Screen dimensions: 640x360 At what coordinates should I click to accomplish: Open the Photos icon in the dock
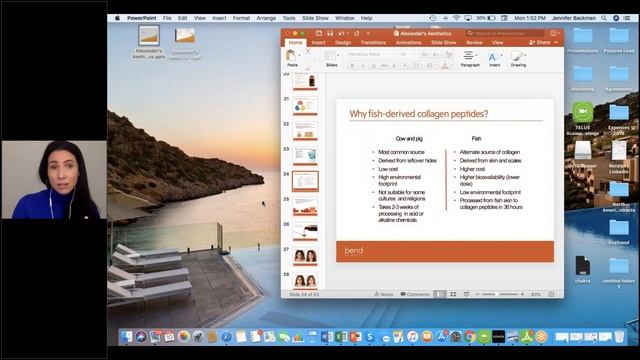(x=184, y=337)
